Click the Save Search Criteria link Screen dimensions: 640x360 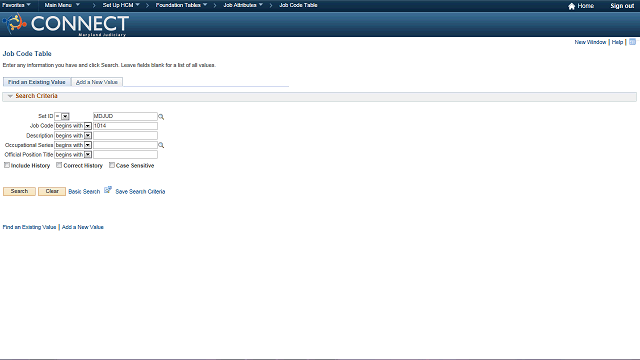click(x=140, y=191)
